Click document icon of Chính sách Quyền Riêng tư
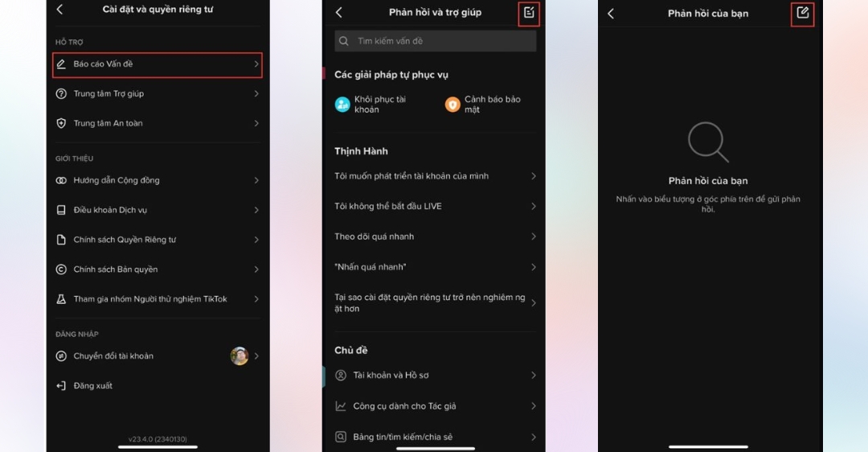The image size is (868, 452). (x=61, y=240)
